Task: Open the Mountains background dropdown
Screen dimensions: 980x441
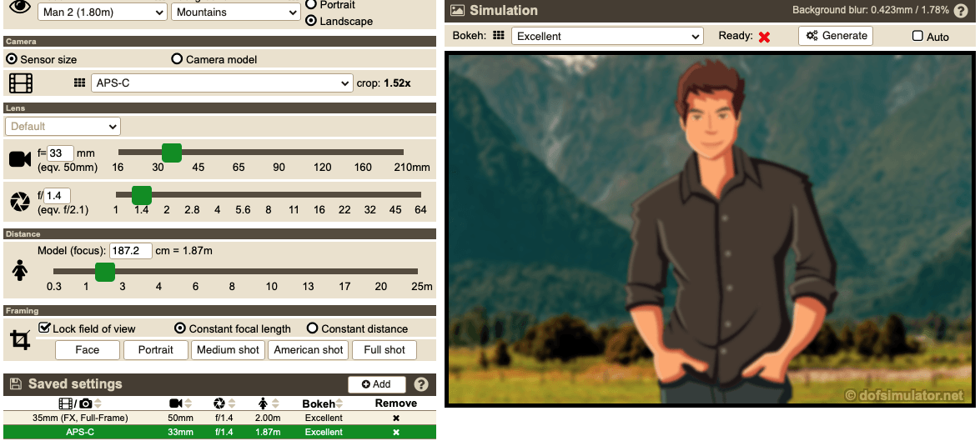Action: (236, 12)
